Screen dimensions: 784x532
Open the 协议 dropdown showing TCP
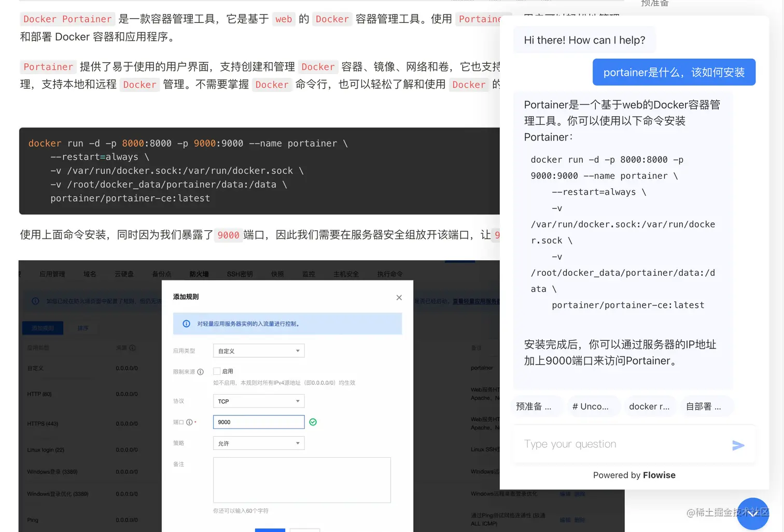[x=258, y=401]
